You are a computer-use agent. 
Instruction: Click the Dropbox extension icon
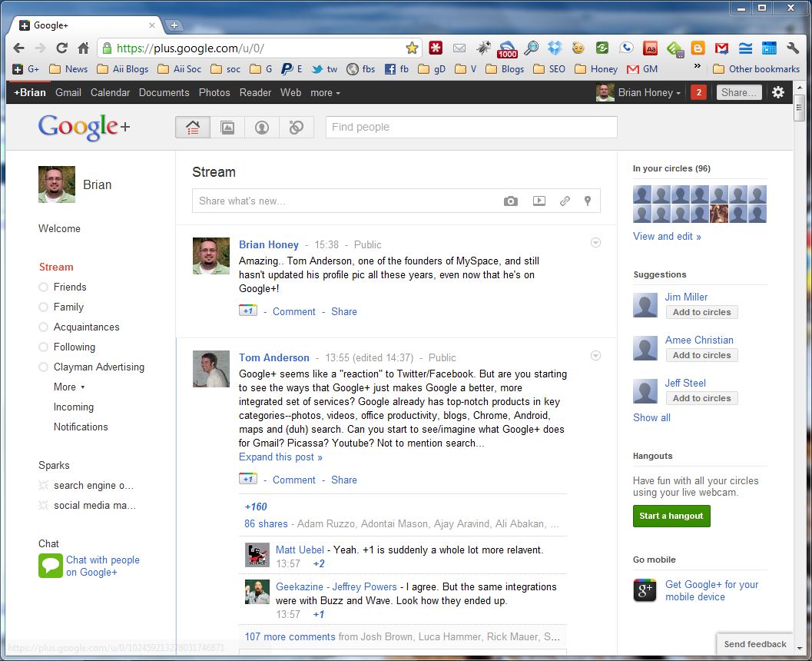555,48
